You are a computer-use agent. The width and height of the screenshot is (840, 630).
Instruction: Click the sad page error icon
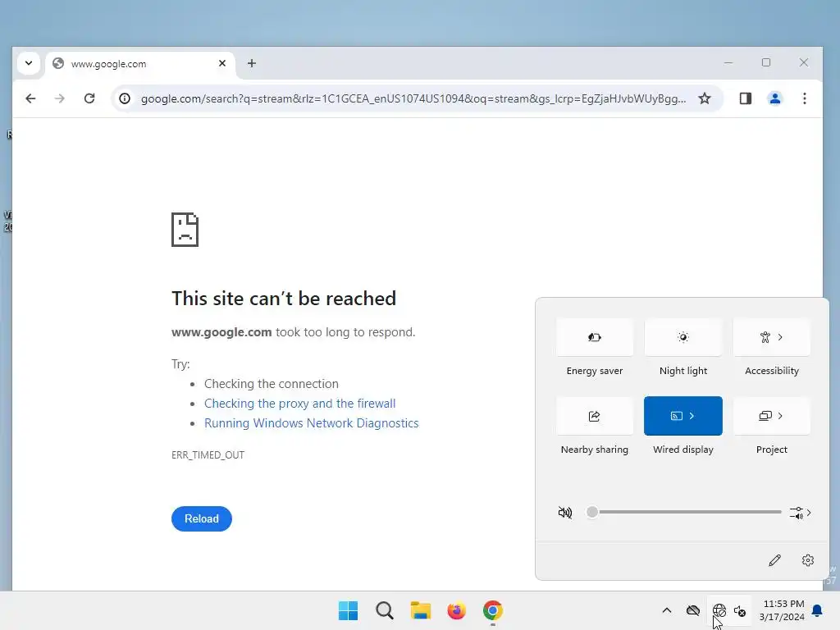tap(185, 230)
